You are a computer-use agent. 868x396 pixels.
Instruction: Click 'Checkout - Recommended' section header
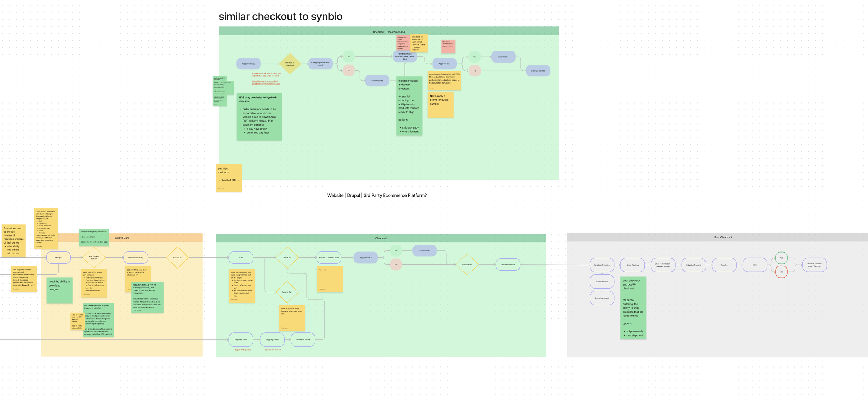point(389,32)
